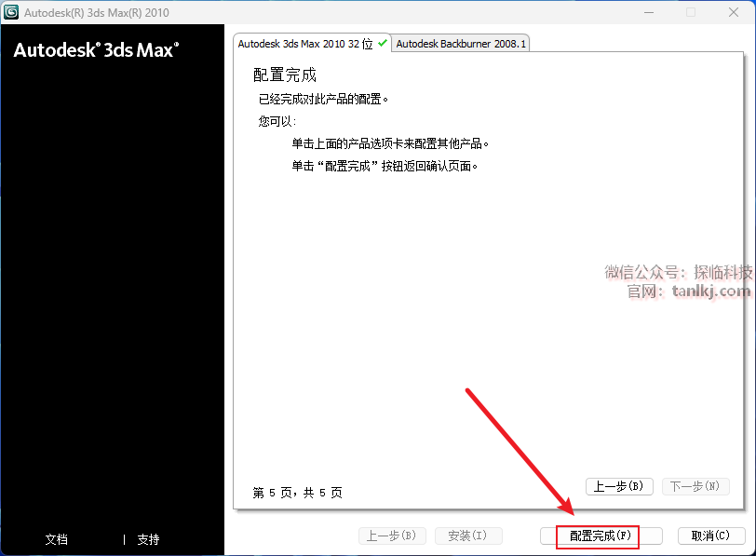Image resolution: width=756 pixels, height=556 pixels.
Task: Click the Autodesk 3ds Max logo
Action: pyautogui.click(x=96, y=50)
